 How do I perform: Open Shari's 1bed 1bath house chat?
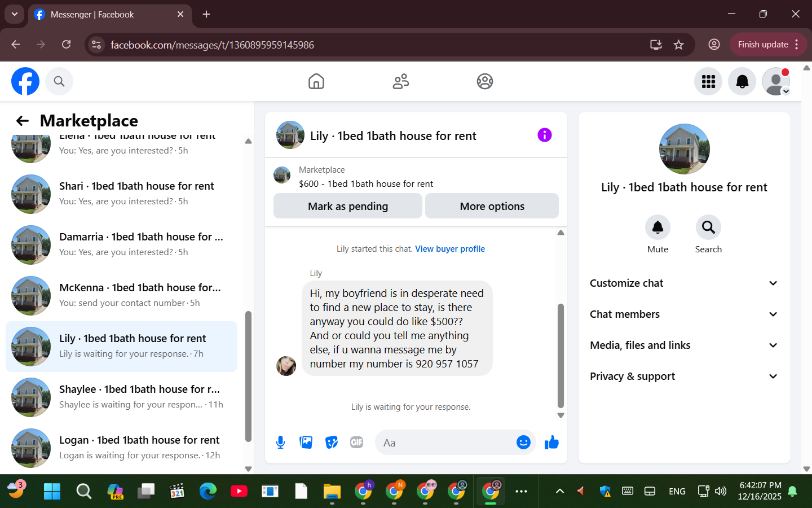coord(121,194)
